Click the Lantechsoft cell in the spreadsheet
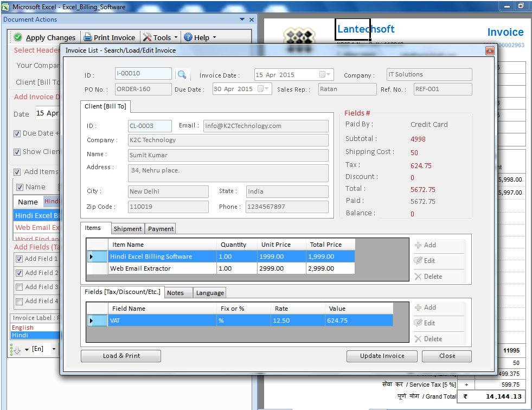Screen dimensions: 532x410 tap(352, 29)
